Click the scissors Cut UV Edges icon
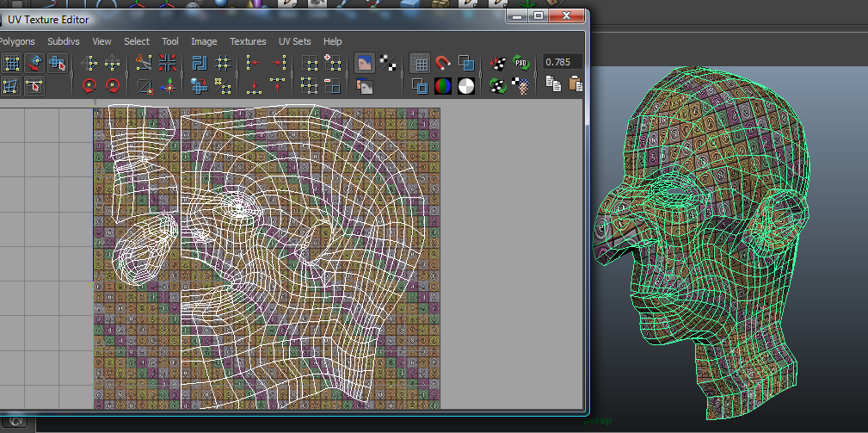Image resolution: width=868 pixels, height=433 pixels. pyautogui.click(x=145, y=63)
